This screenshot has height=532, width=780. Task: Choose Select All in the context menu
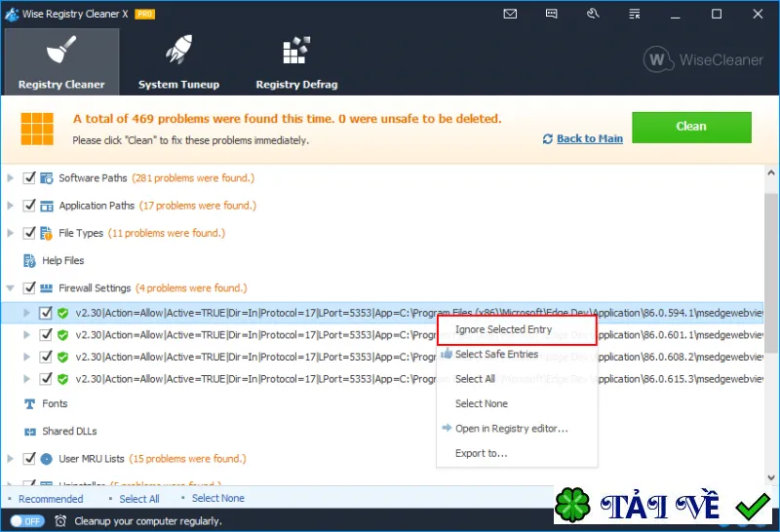(x=517, y=379)
